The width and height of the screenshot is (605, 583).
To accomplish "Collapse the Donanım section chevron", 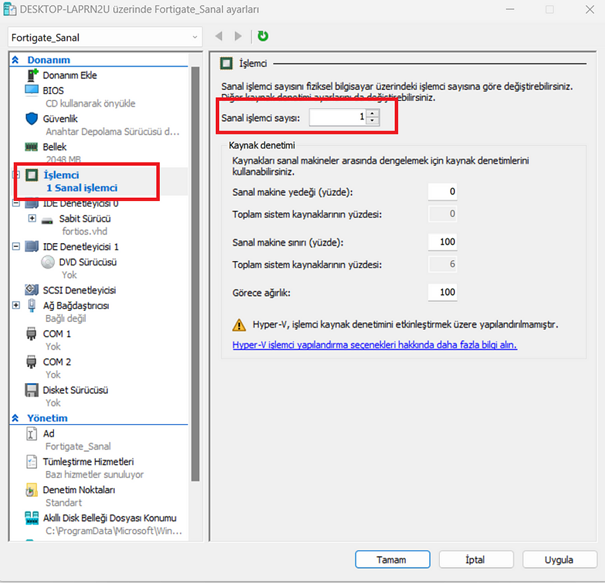I will click(x=15, y=60).
